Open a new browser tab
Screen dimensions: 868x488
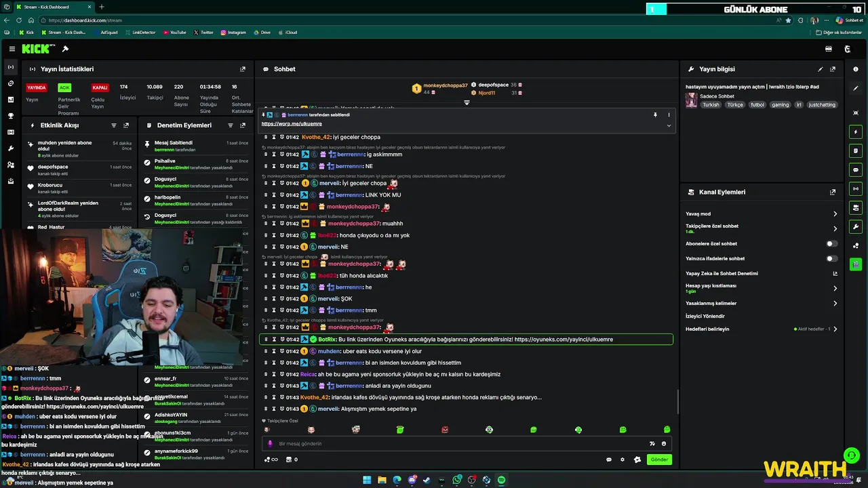pos(101,7)
